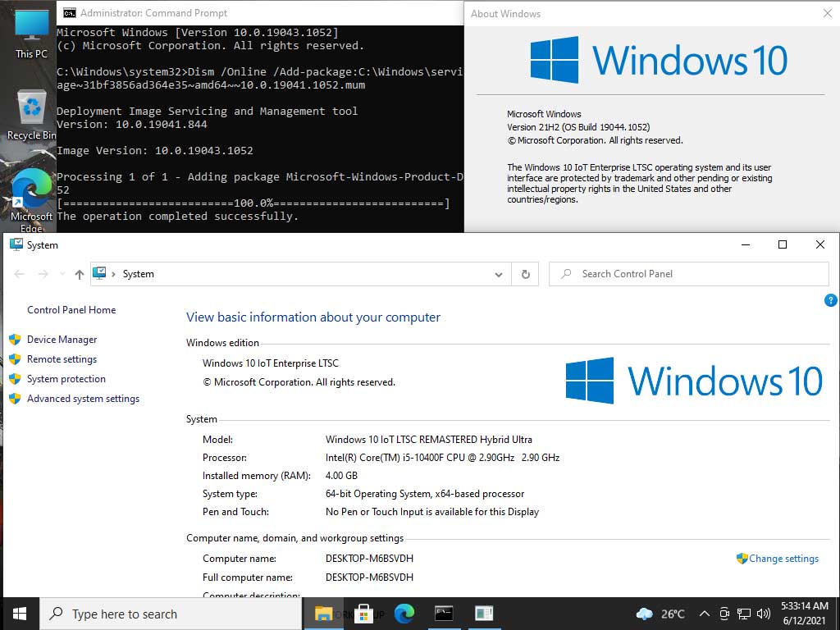The width and height of the screenshot is (840, 630).
Task: Show hidden tray icons chevron
Action: pyautogui.click(x=705, y=614)
